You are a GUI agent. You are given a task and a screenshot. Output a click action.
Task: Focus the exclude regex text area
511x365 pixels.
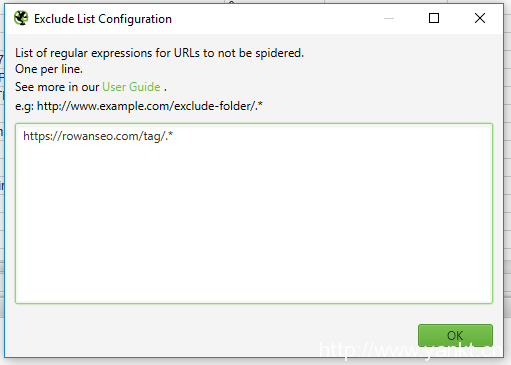[254, 213]
